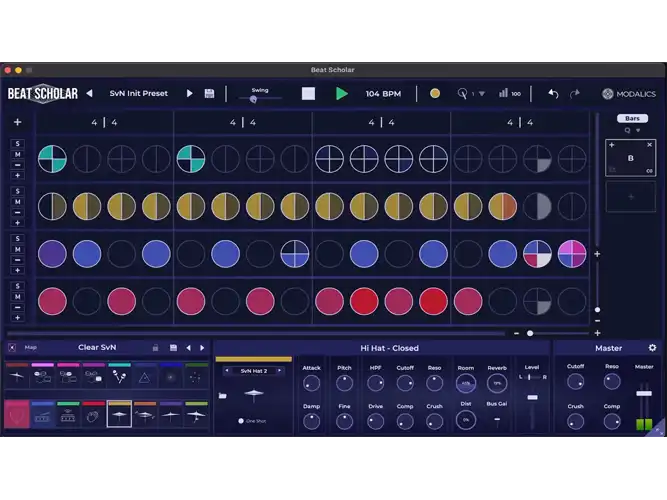
Task: Start playback with the green play button
Action: [x=341, y=94]
